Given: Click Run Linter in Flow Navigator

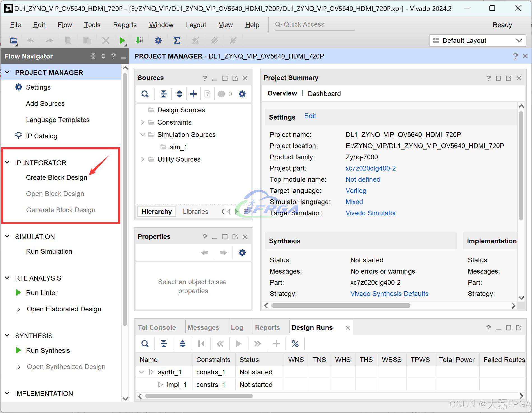Looking at the screenshot, I should [42, 293].
